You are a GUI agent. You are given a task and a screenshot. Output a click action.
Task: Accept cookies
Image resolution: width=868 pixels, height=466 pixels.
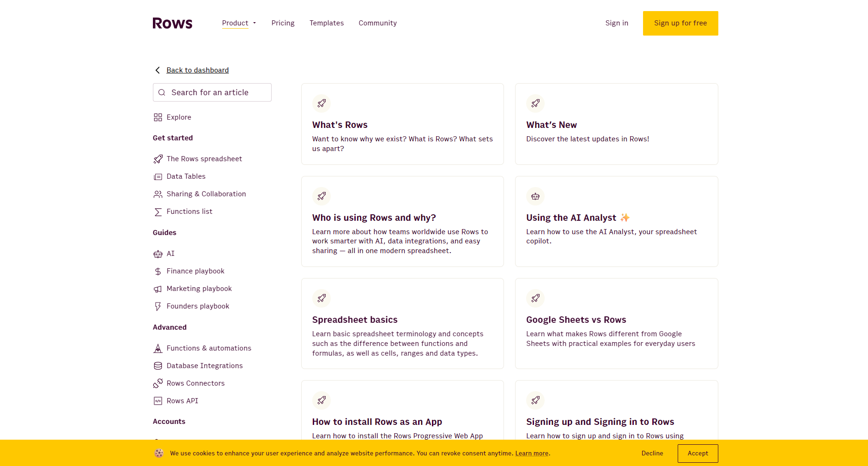698,454
